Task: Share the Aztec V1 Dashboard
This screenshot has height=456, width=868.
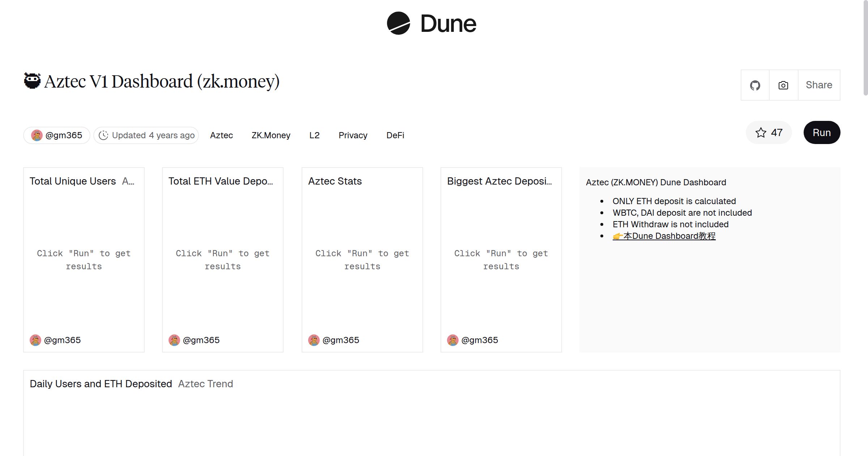Action: [x=819, y=85]
